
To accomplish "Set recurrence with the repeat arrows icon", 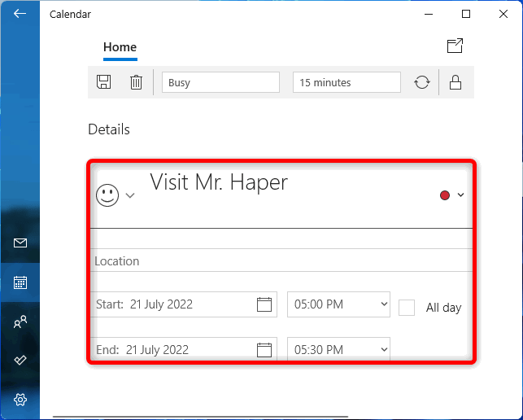I will [x=422, y=82].
